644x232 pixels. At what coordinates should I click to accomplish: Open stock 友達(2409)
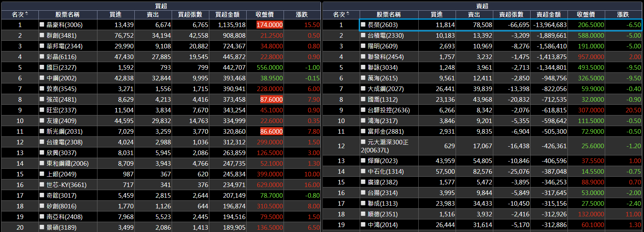coord(61,121)
